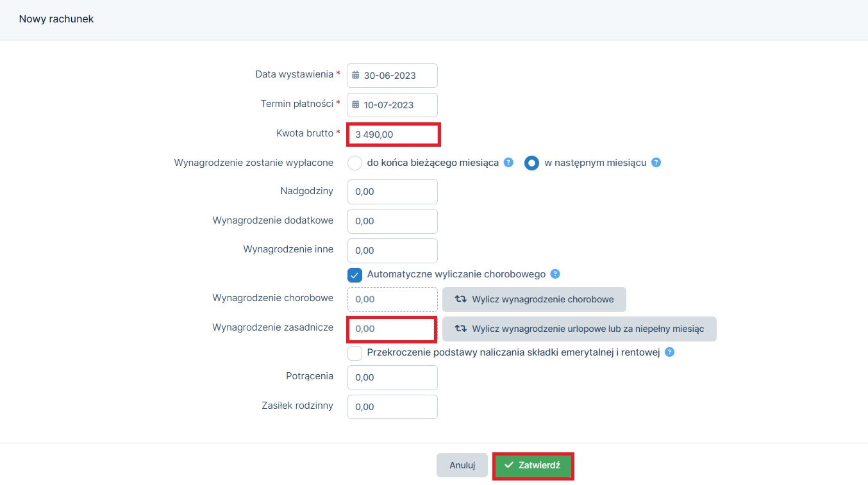
Task: Click help icon next to 'do końca bieżącego miesiąca'
Action: [x=508, y=162]
